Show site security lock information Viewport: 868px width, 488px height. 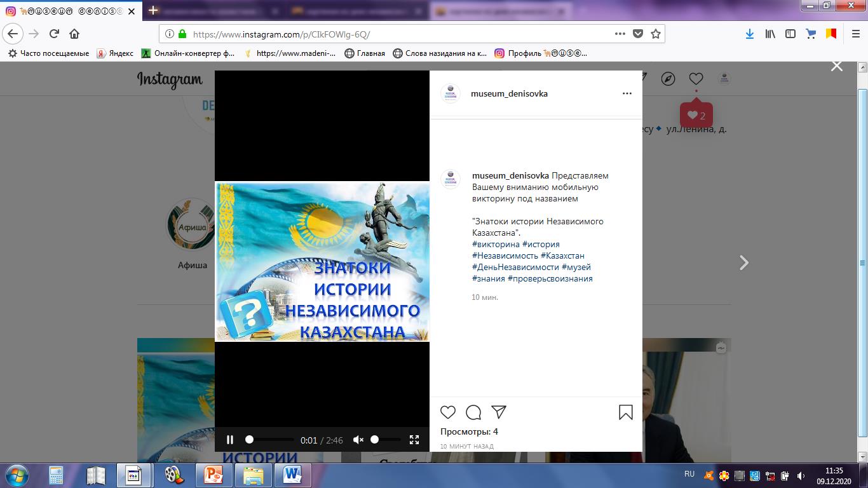(182, 34)
